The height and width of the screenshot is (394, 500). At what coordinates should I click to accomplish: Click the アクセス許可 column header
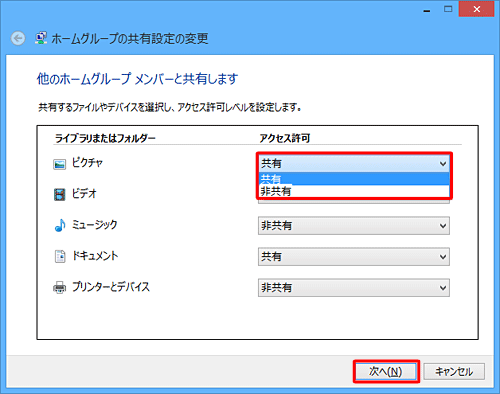pyautogui.click(x=285, y=138)
